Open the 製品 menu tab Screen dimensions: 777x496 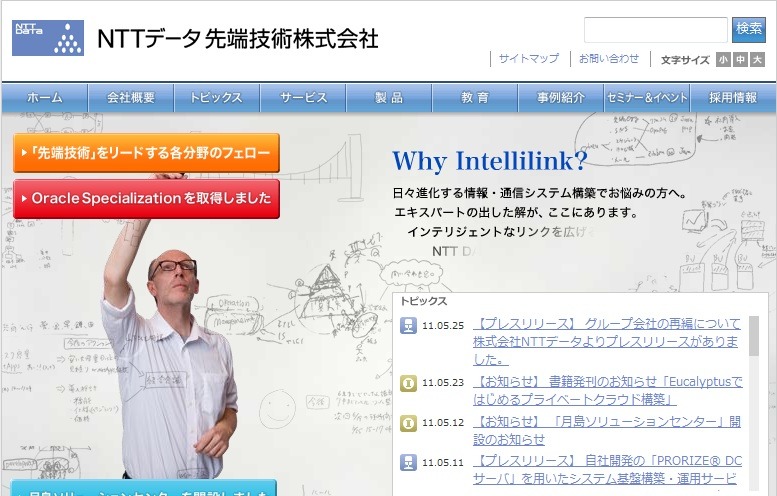pyautogui.click(x=389, y=98)
